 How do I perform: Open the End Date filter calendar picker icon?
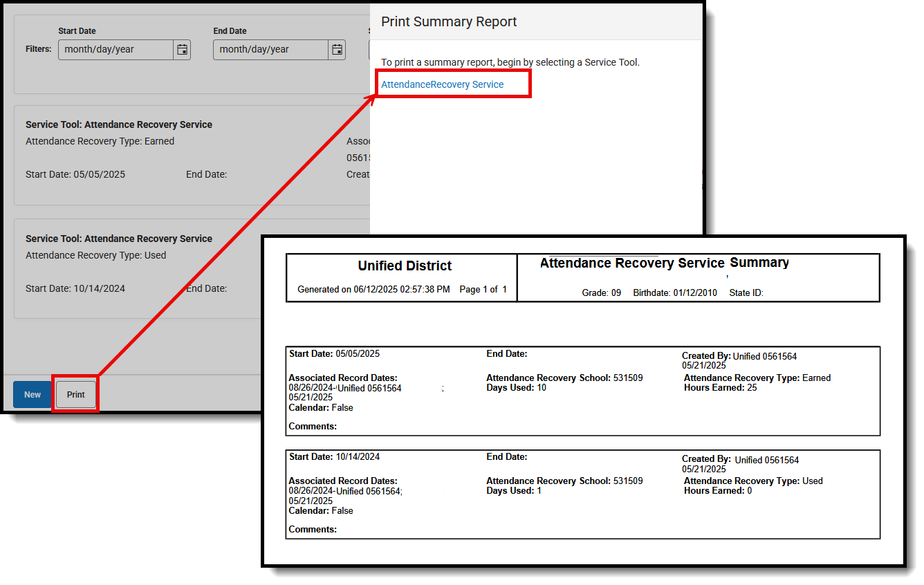click(x=337, y=50)
